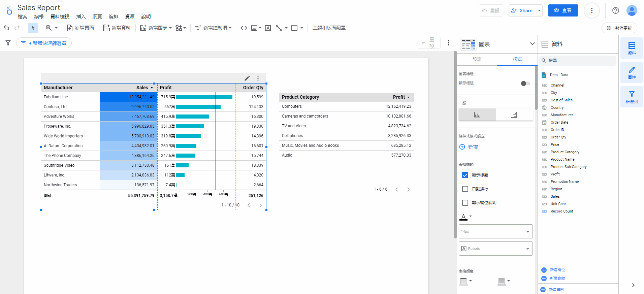Expand the shape tool dropdown arrow
Image resolution: width=644 pixels, height=294 pixels.
[302, 28]
